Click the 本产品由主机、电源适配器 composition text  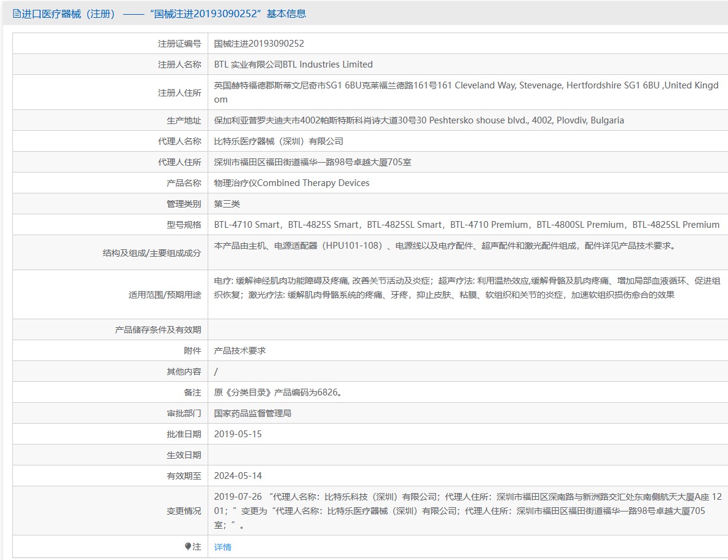(x=445, y=246)
